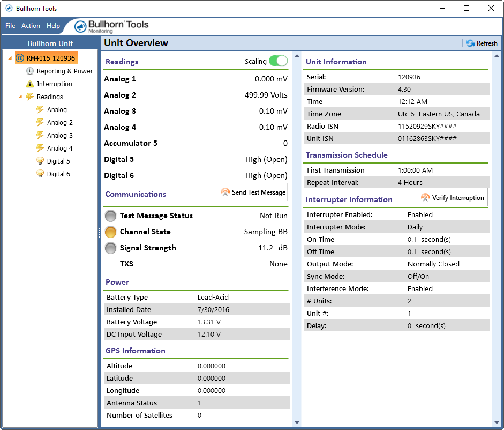Click the Bullhorn Tools logo in header
This screenshot has width=504, height=430.
(111, 26)
